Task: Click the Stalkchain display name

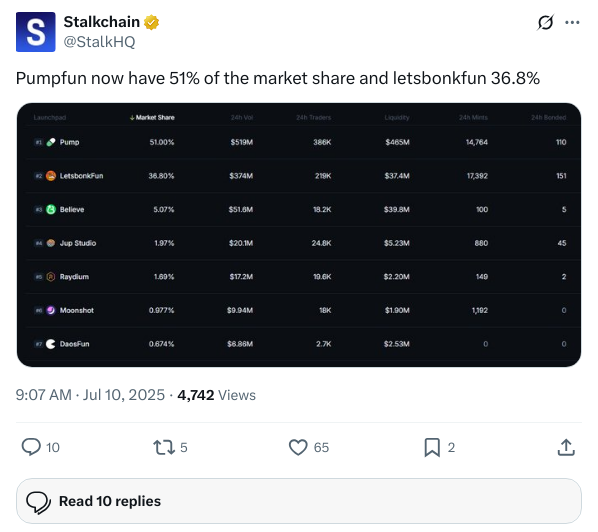Action: pos(101,22)
